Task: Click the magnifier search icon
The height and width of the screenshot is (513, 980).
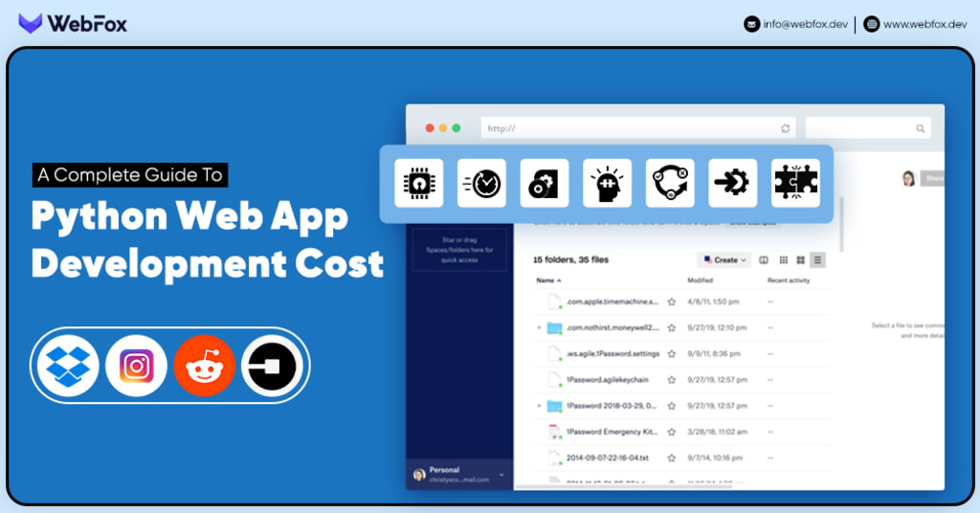Action: tap(920, 128)
